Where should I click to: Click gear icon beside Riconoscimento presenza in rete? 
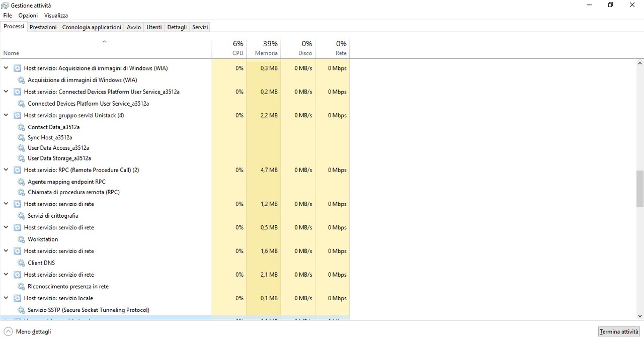21,287
